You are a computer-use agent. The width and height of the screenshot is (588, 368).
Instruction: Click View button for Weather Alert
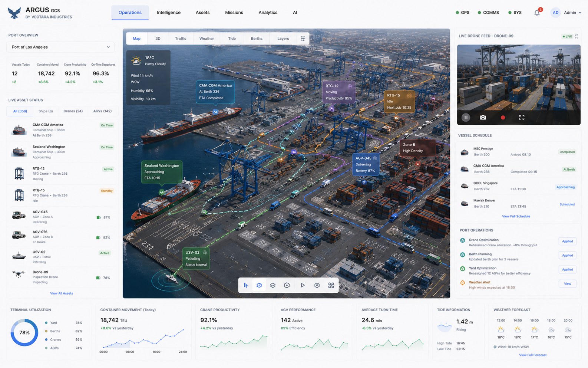click(568, 284)
